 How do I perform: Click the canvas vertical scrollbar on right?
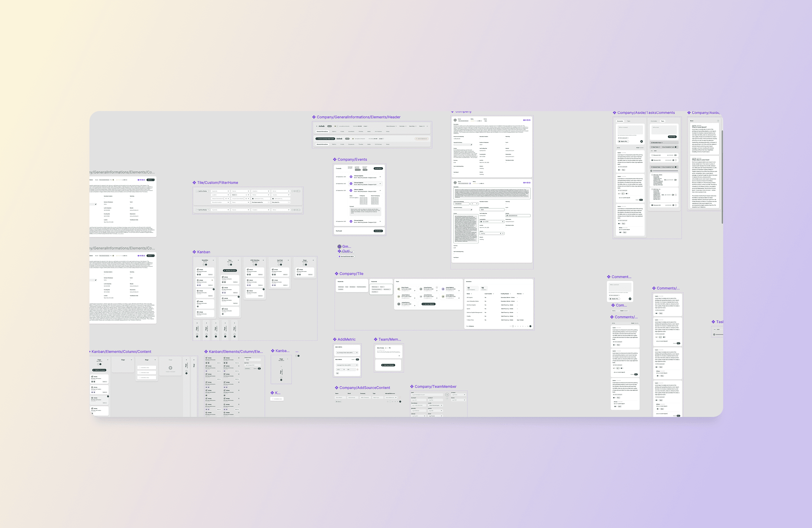pyautogui.click(x=722, y=177)
